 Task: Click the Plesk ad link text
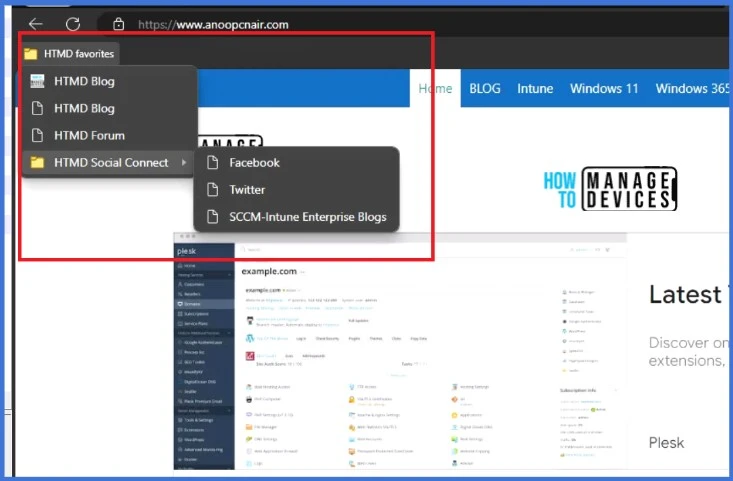tap(666, 443)
